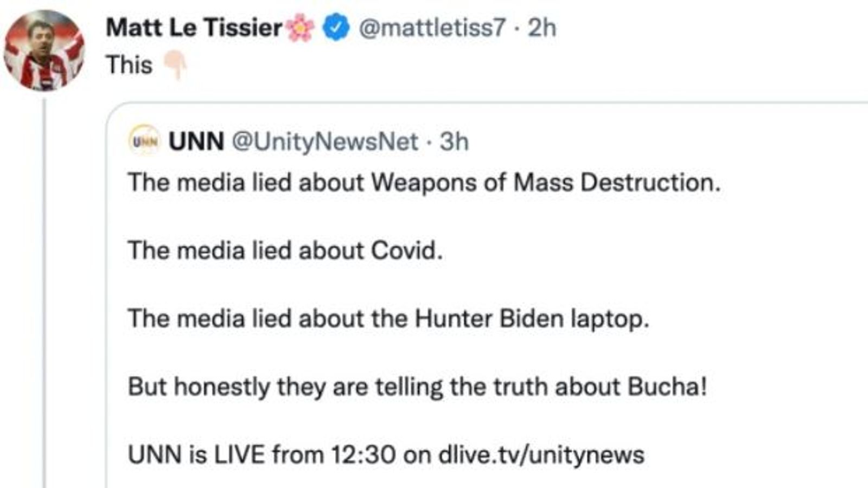The width and height of the screenshot is (868, 488).
Task: Click the blue verified badge
Action: pyautogui.click(x=336, y=28)
